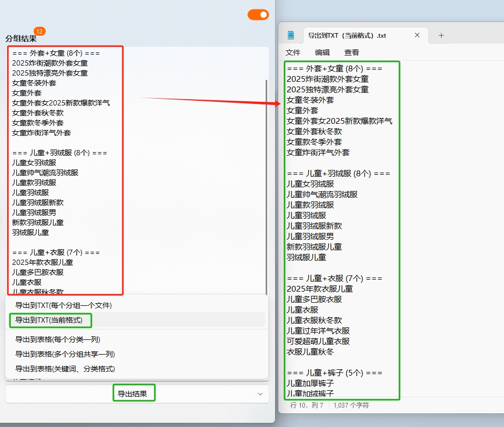Disable the orange toggle switch at the top
504x427 pixels.
pos(257,15)
